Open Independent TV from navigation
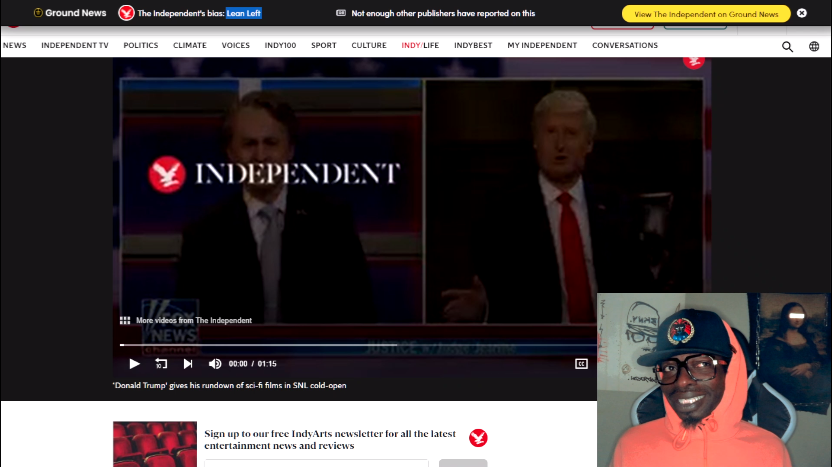The width and height of the screenshot is (832, 467). click(75, 45)
